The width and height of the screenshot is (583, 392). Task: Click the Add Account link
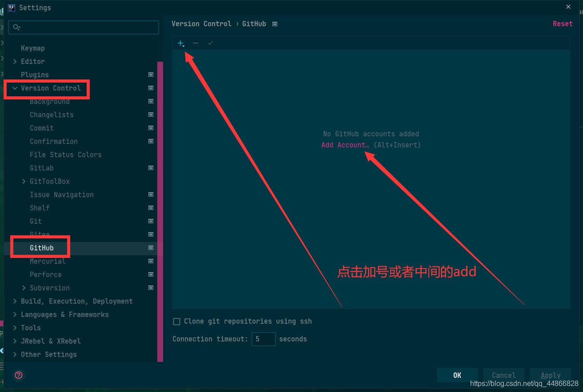345,145
